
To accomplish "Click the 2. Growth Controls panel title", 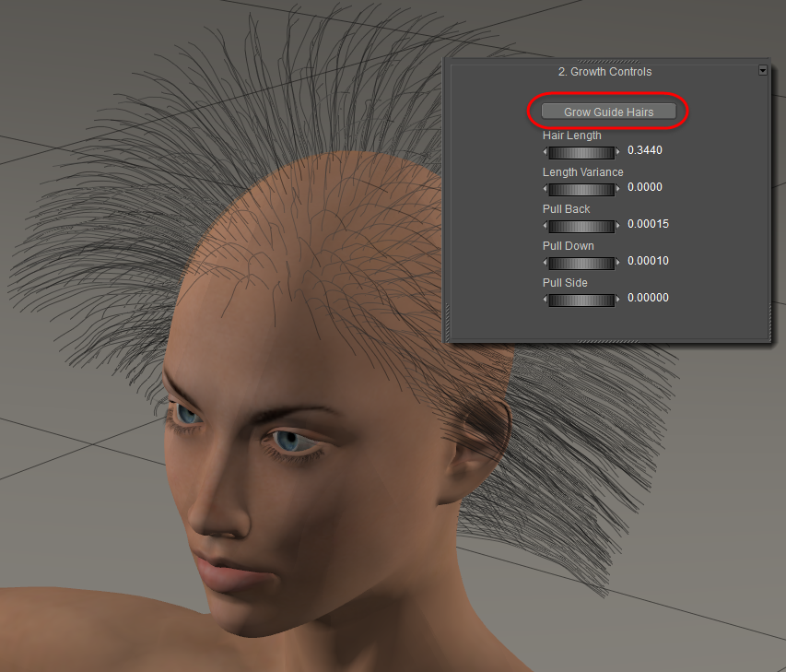I will click(x=604, y=71).
